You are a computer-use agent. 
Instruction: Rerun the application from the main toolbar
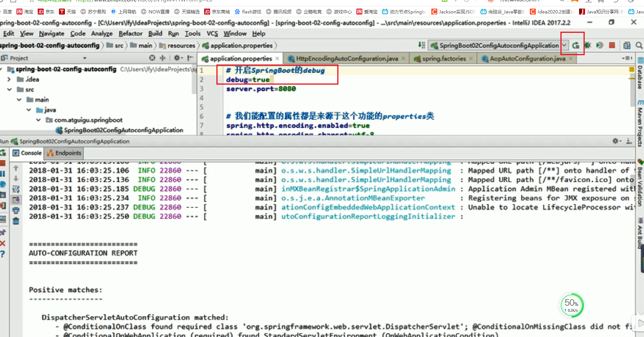click(576, 45)
